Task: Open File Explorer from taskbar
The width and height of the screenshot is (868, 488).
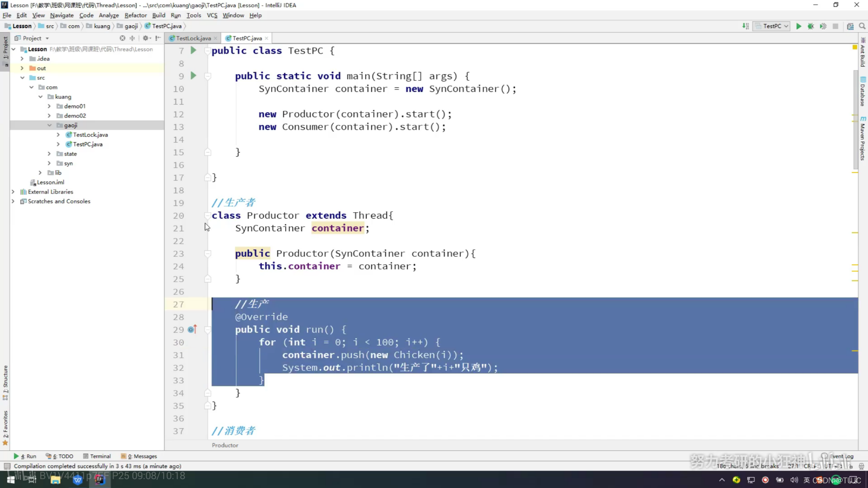Action: click(55, 480)
